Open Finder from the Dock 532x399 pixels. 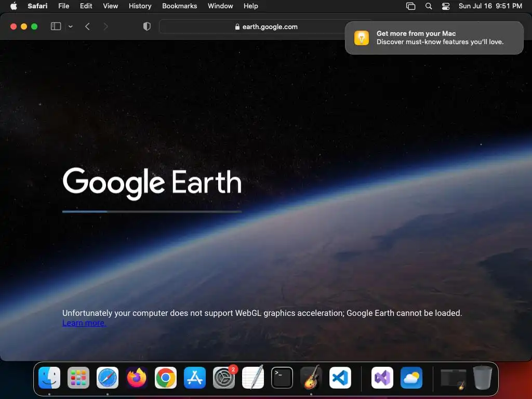pyautogui.click(x=49, y=378)
